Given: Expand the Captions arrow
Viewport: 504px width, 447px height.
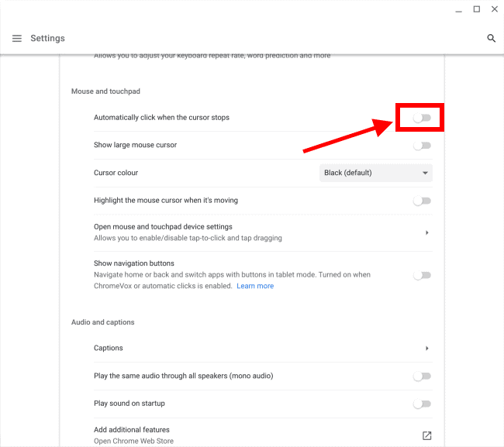Looking at the screenshot, I should 427,349.
